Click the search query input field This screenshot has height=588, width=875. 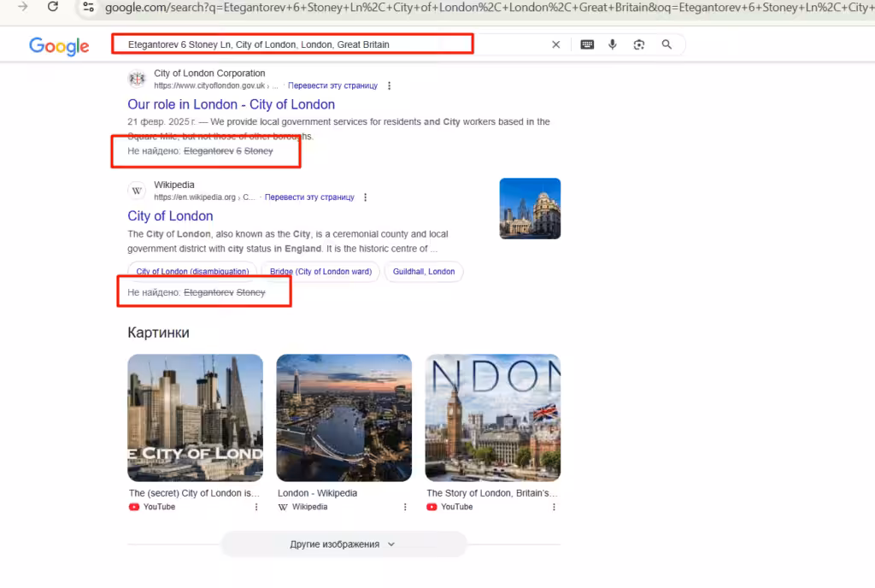pyautogui.click(x=335, y=44)
